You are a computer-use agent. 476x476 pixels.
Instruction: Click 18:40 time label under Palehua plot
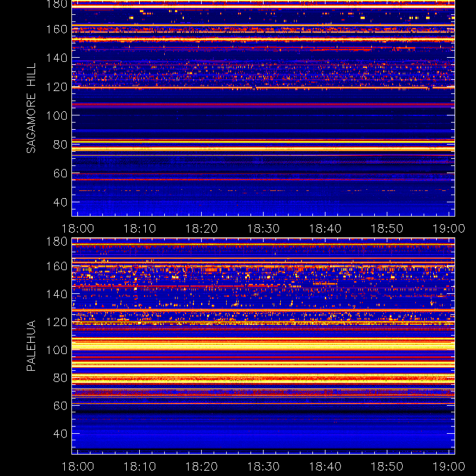click(325, 466)
